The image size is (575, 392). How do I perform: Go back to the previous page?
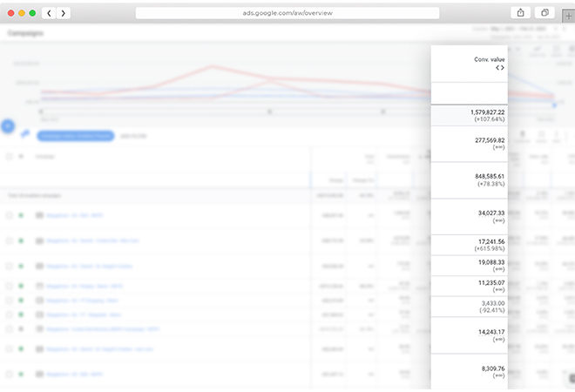click(x=49, y=13)
